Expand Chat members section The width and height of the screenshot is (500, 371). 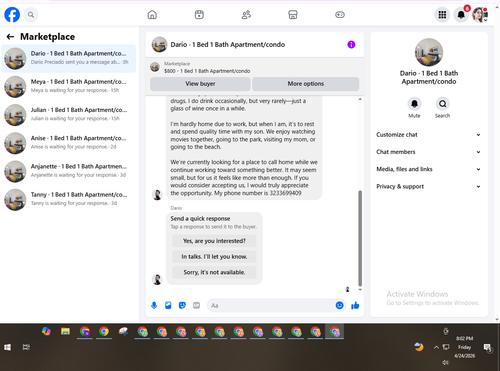(x=428, y=152)
